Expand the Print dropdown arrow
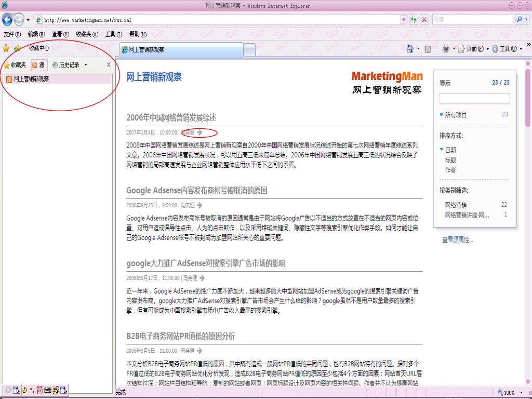Image resolution: width=532 pixels, height=399 pixels. pyautogui.click(x=454, y=49)
